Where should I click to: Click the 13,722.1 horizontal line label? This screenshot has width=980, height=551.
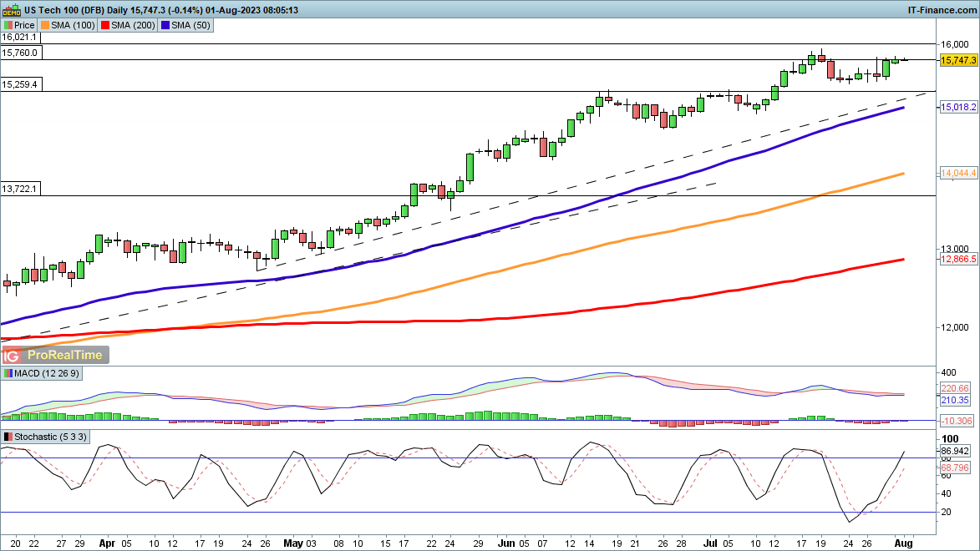pyautogui.click(x=21, y=189)
